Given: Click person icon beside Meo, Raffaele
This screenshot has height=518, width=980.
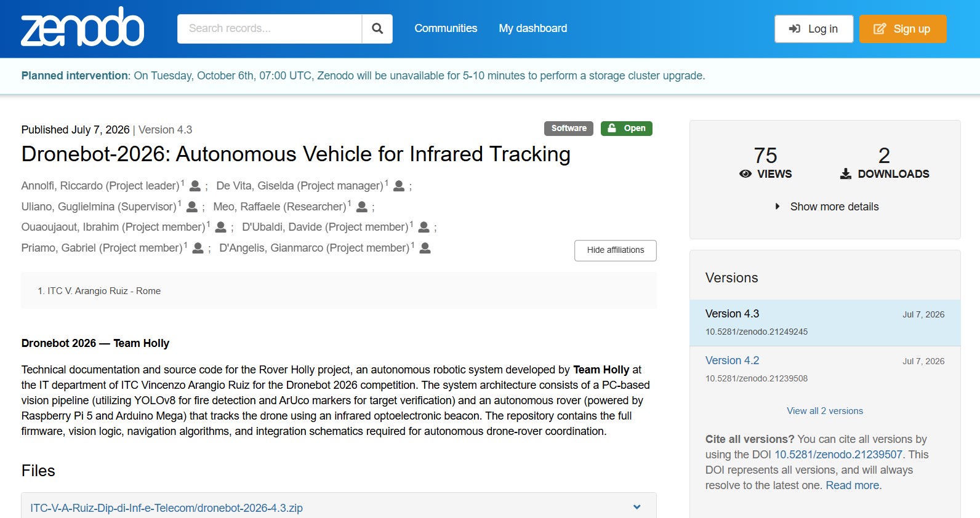Looking at the screenshot, I should (362, 207).
